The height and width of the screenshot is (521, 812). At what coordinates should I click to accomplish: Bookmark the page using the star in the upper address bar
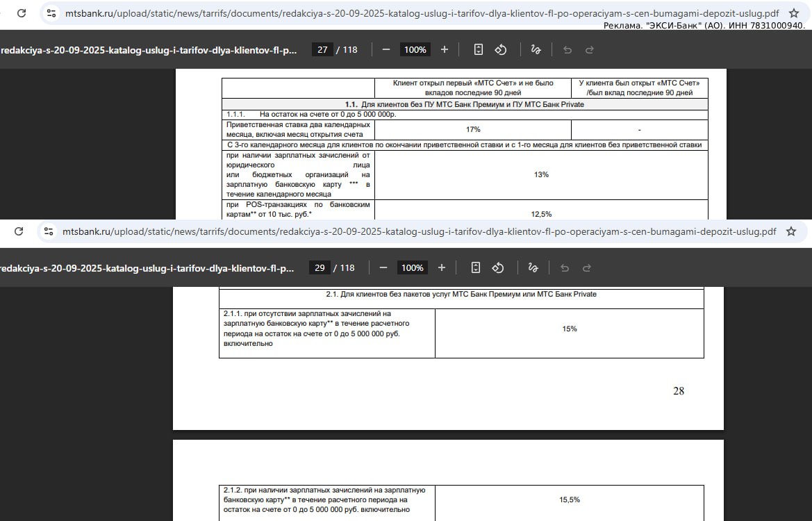(x=794, y=13)
